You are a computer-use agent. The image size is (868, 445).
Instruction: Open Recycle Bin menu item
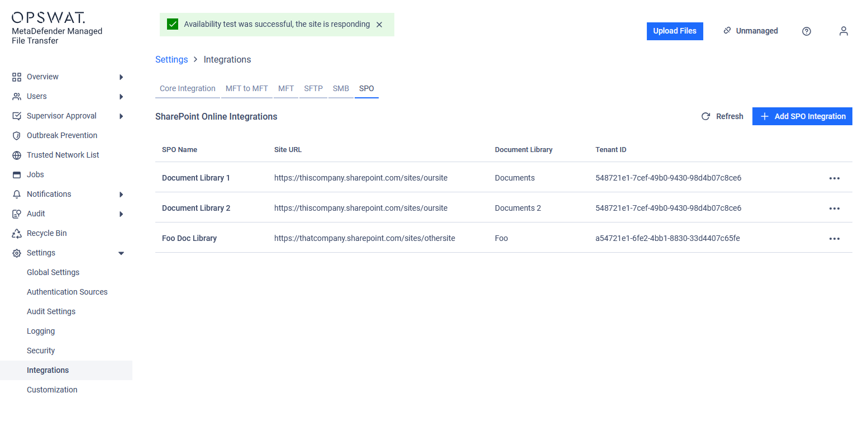(47, 233)
